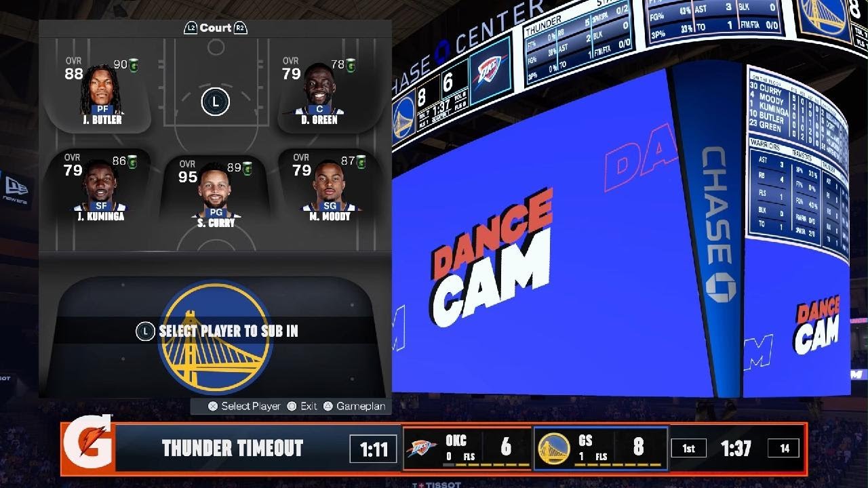Click Thunder Timeout text on scorebar
The height and width of the screenshot is (488, 868).
pos(232,448)
